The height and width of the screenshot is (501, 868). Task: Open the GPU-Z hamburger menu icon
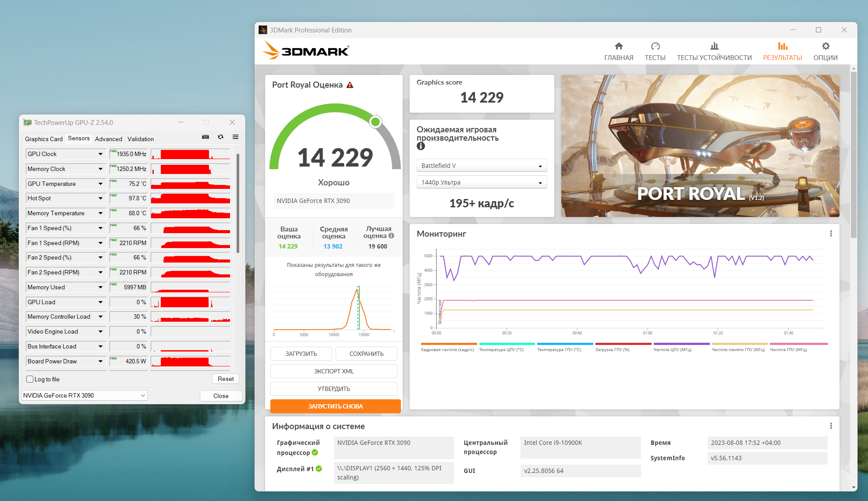[x=235, y=137]
